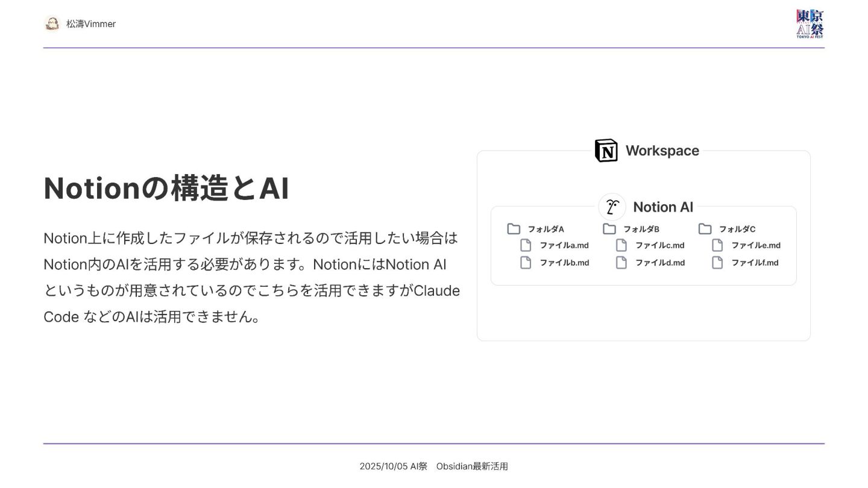Click the フォルダA label
The image size is (868, 488).
[546, 229]
